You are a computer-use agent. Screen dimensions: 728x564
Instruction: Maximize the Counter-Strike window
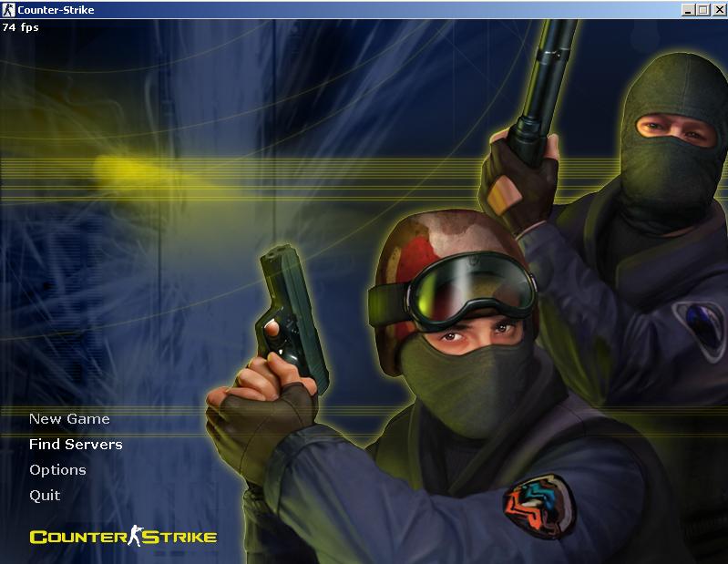click(703, 10)
